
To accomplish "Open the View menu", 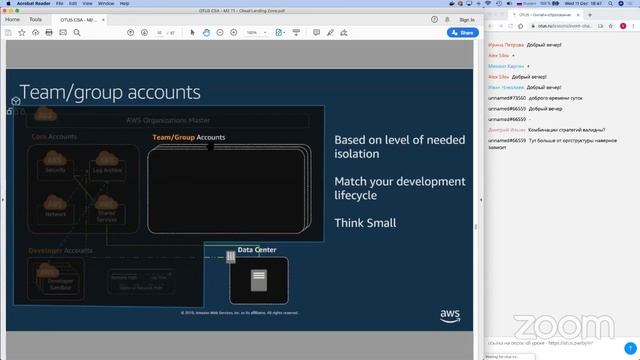I will pyautogui.click(x=87, y=4).
